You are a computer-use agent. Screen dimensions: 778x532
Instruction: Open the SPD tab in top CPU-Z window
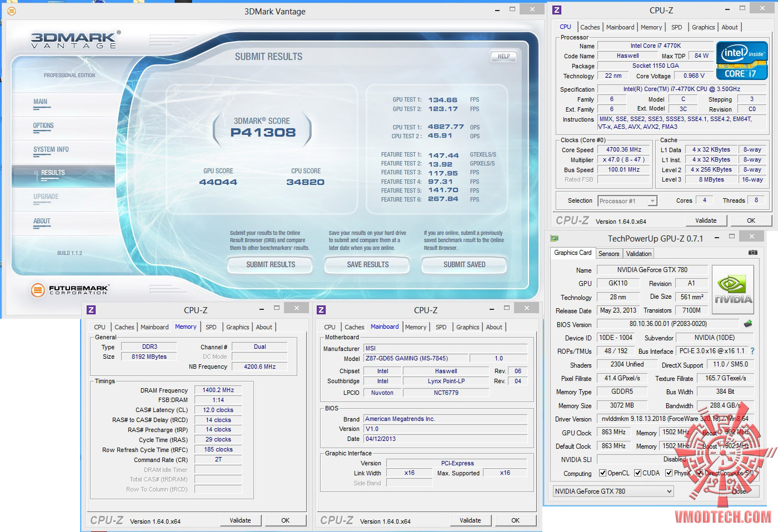(676, 27)
